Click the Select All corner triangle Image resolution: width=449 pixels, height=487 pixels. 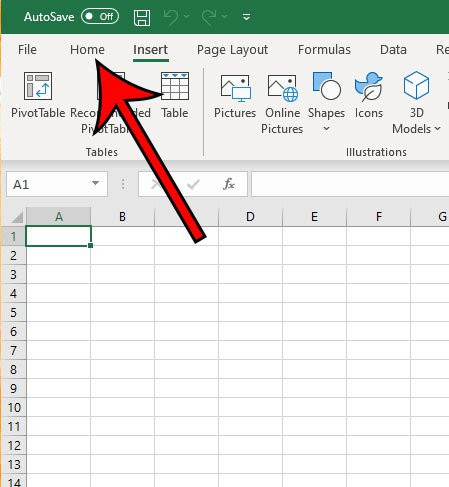tap(16, 217)
